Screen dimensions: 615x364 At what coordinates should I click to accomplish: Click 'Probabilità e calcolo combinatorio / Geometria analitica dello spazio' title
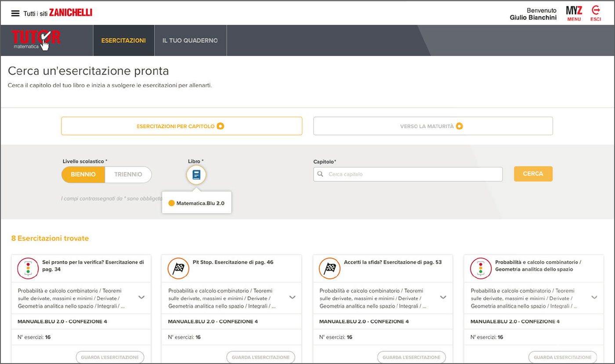coord(538,266)
